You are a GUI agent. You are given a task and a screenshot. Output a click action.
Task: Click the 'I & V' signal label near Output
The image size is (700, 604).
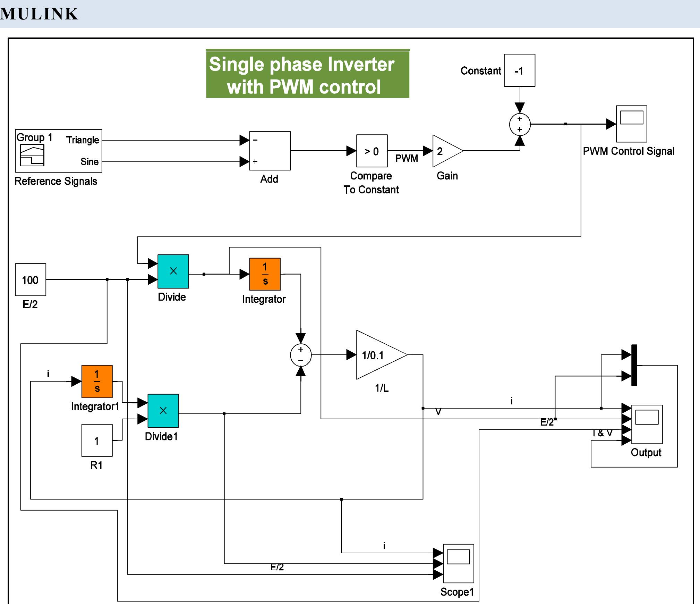click(603, 433)
